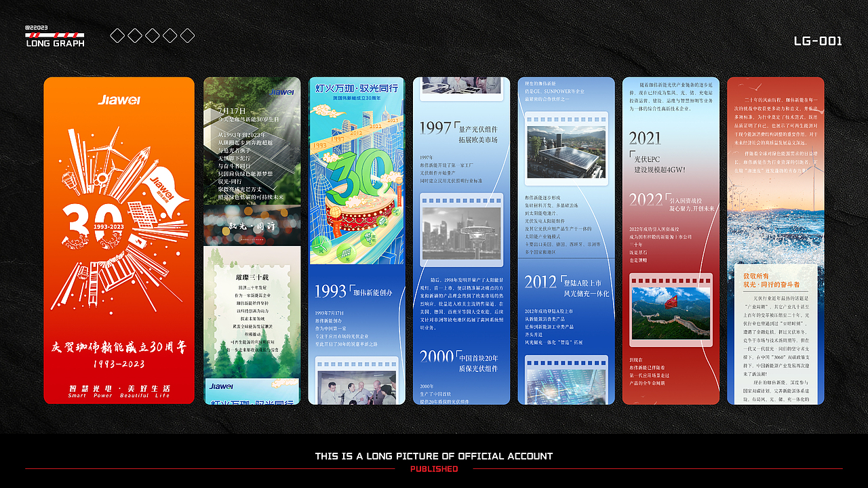Click the last diamond outline in header
This screenshot has height=488, width=868.
click(188, 35)
